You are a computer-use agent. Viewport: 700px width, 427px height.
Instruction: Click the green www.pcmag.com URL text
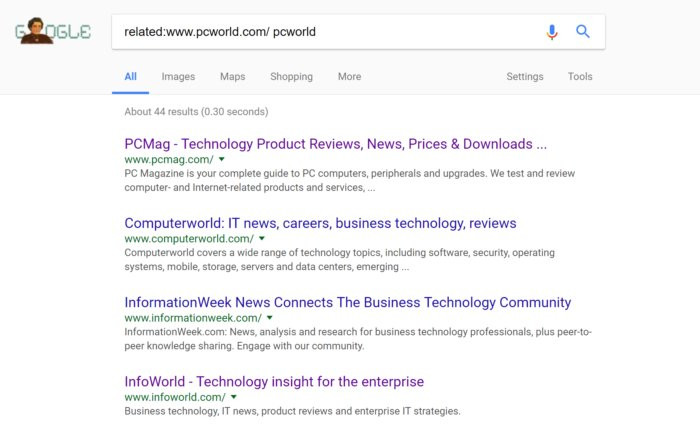(x=168, y=159)
